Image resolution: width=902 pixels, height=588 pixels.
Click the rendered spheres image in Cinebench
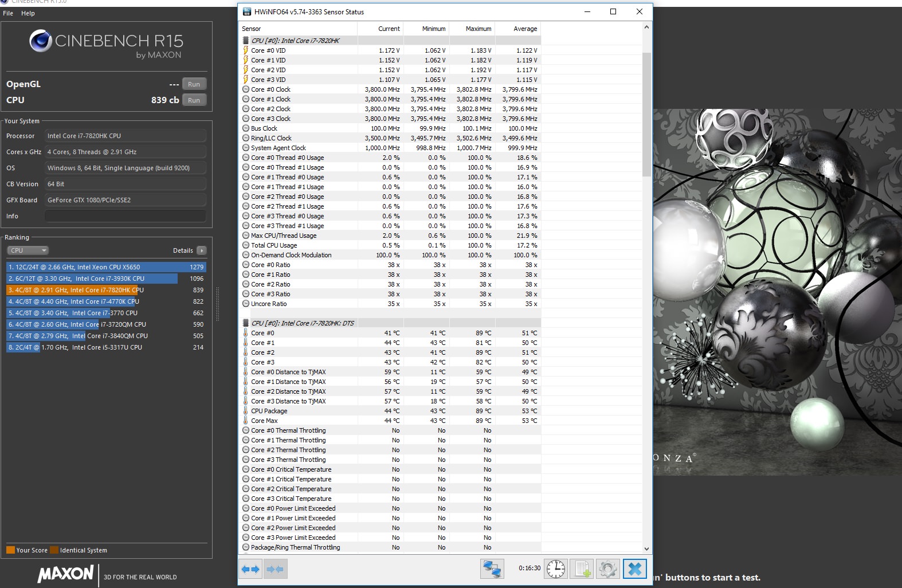777,292
